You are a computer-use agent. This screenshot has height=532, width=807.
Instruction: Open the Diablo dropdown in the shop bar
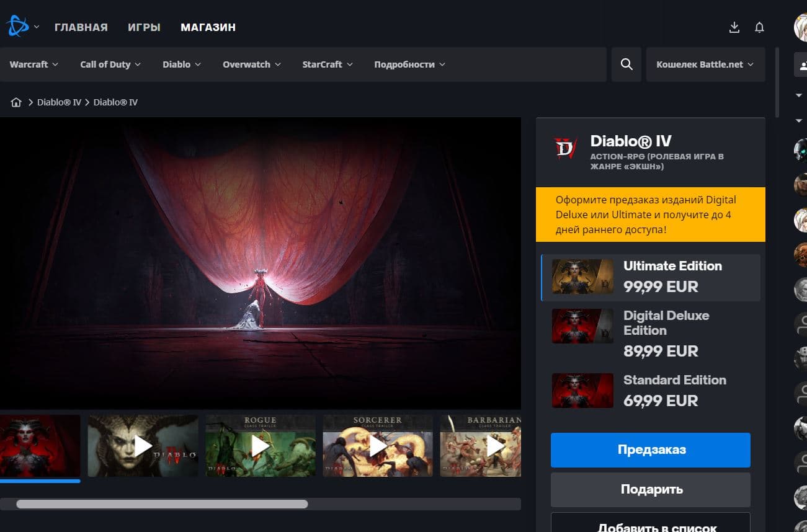(182, 64)
